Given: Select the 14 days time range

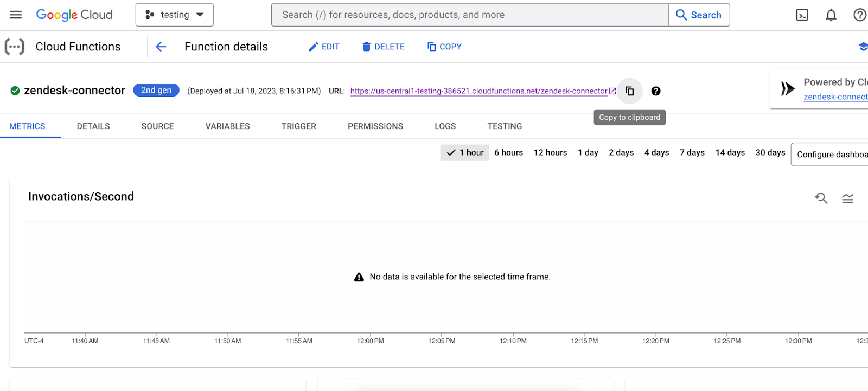Looking at the screenshot, I should click(x=730, y=152).
